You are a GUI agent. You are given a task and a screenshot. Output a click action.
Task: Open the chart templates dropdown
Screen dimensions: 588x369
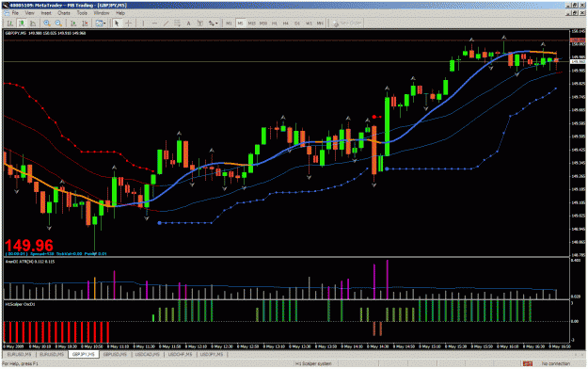(100, 24)
